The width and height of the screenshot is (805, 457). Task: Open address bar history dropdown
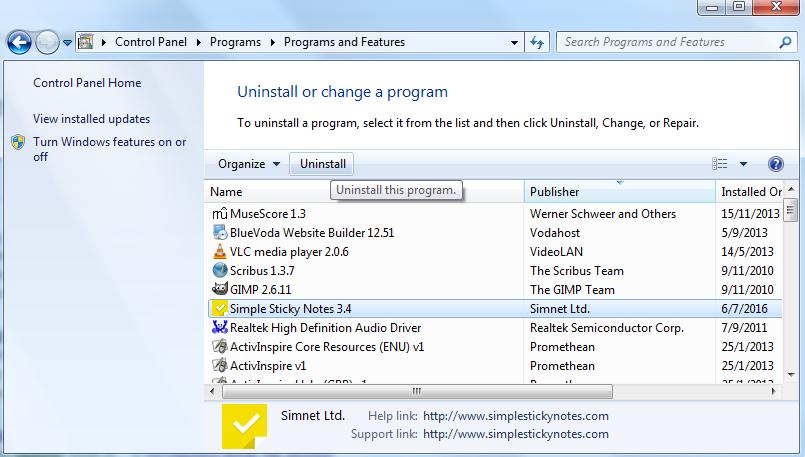[514, 43]
